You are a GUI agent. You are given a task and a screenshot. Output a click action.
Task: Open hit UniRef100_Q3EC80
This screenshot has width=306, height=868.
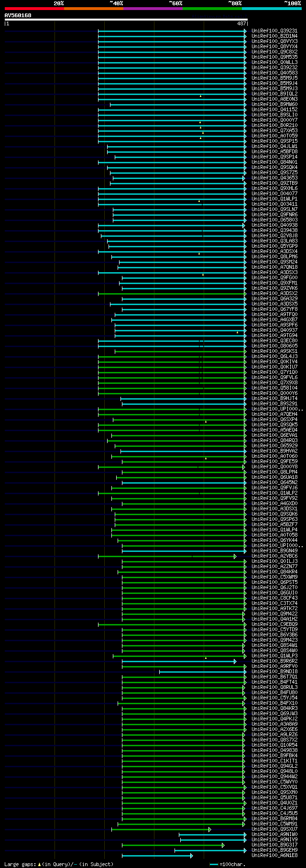click(x=274, y=341)
